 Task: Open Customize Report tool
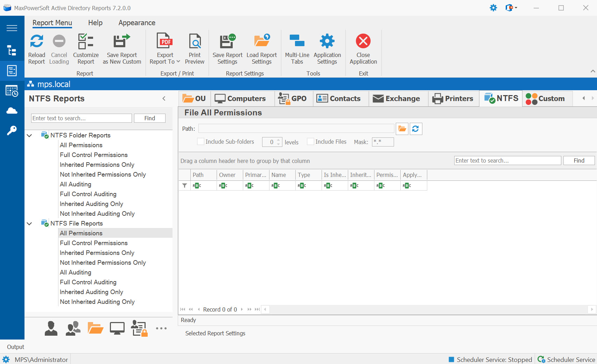pyautogui.click(x=86, y=42)
